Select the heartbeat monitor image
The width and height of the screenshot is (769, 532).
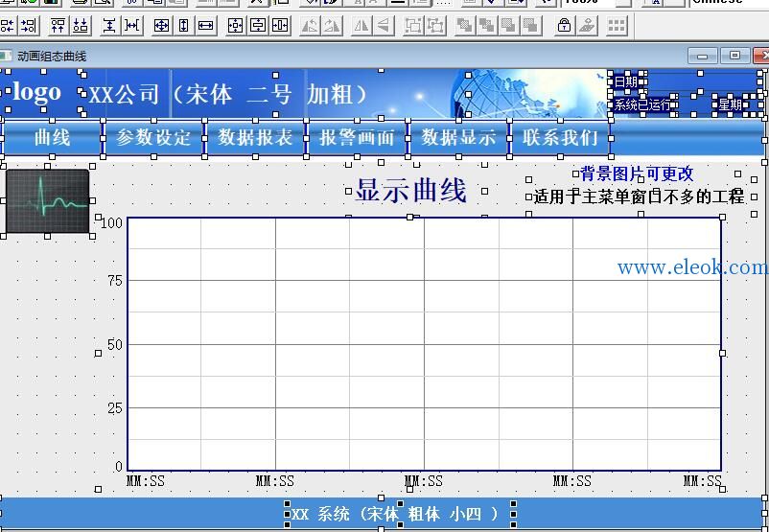48,201
